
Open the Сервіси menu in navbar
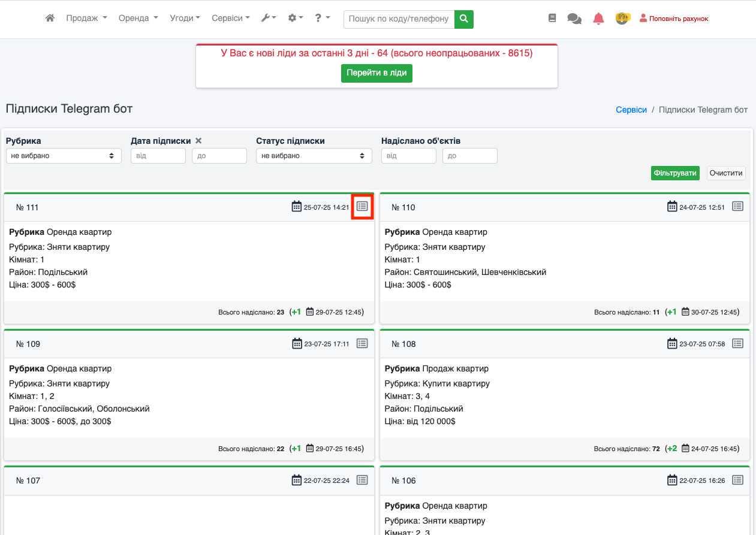(x=231, y=19)
